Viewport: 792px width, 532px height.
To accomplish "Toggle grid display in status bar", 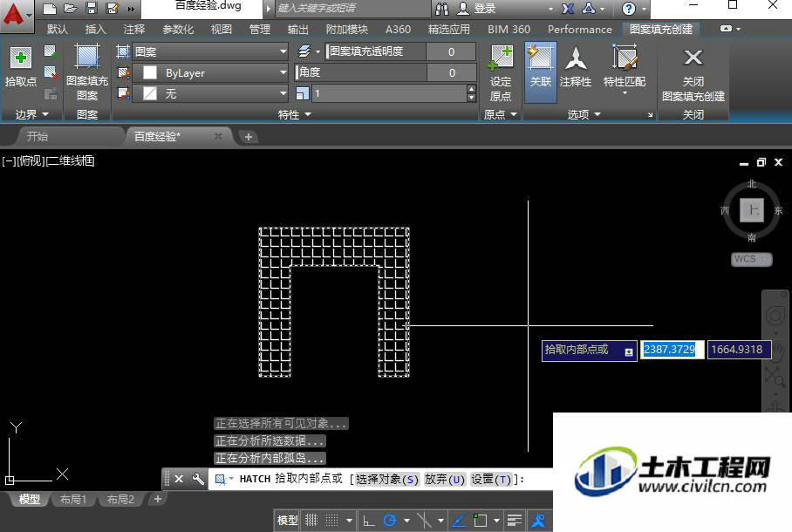I will (x=311, y=521).
